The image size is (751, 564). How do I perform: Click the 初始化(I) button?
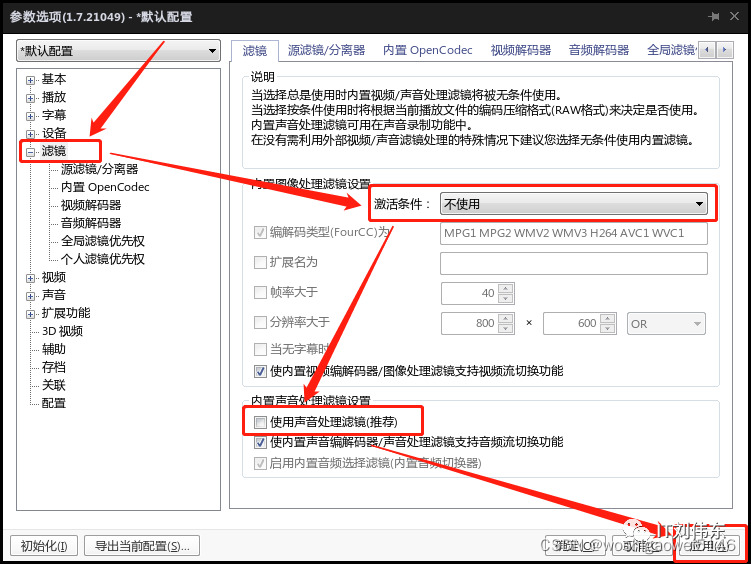click(x=44, y=546)
